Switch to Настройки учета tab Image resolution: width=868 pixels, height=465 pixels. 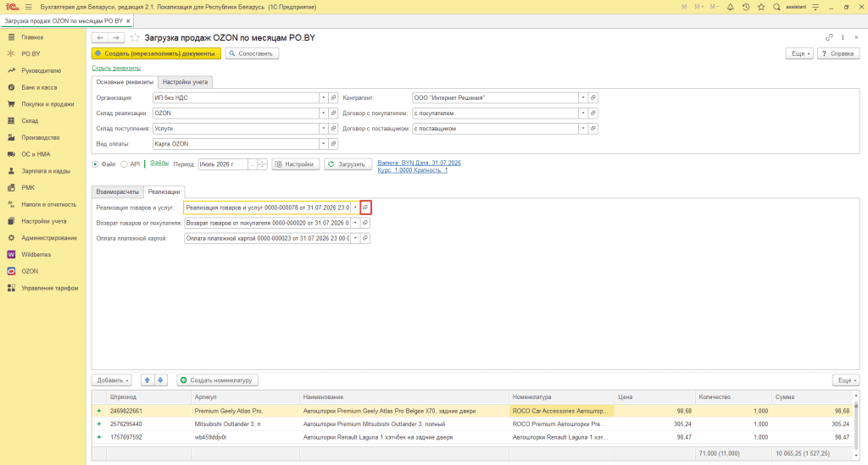click(185, 82)
